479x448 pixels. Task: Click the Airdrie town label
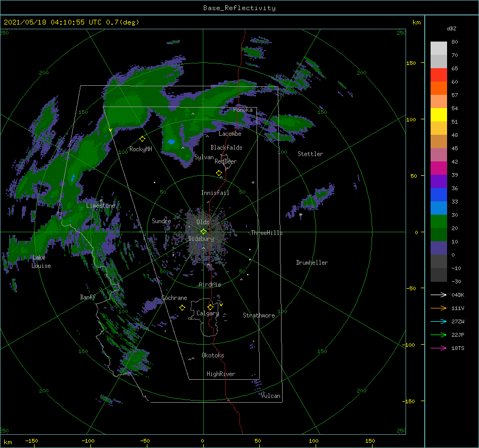tap(210, 284)
